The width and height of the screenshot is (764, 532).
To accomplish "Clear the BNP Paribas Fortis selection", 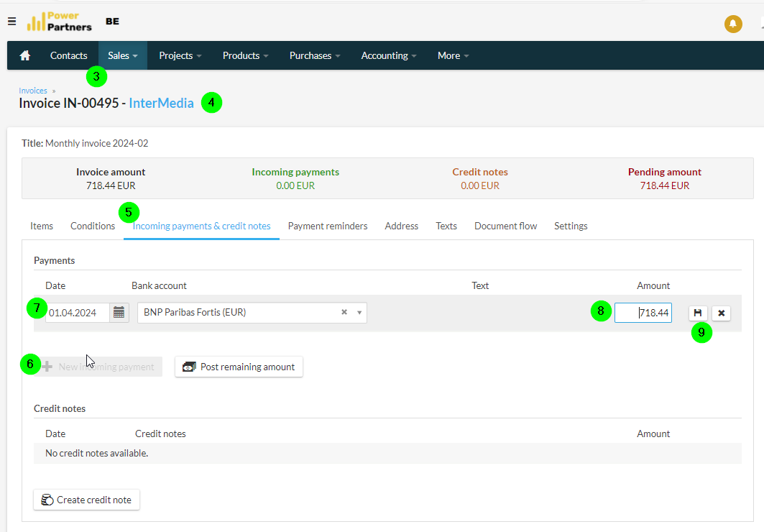I will click(344, 312).
